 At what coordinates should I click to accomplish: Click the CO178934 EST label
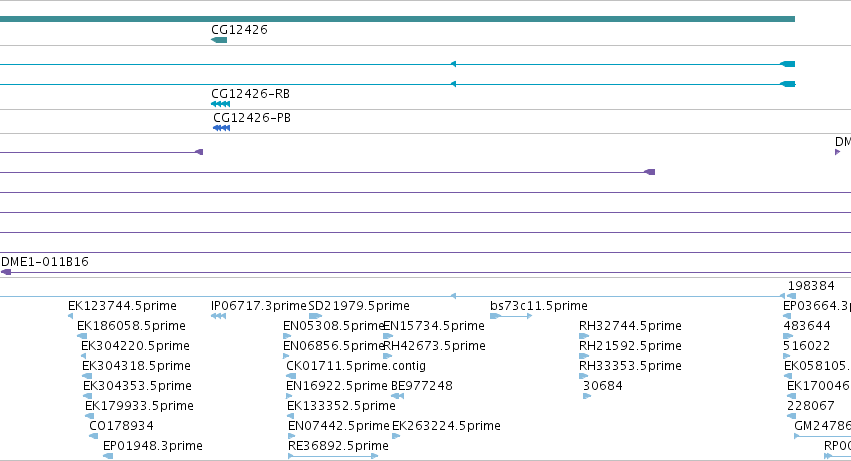122,426
